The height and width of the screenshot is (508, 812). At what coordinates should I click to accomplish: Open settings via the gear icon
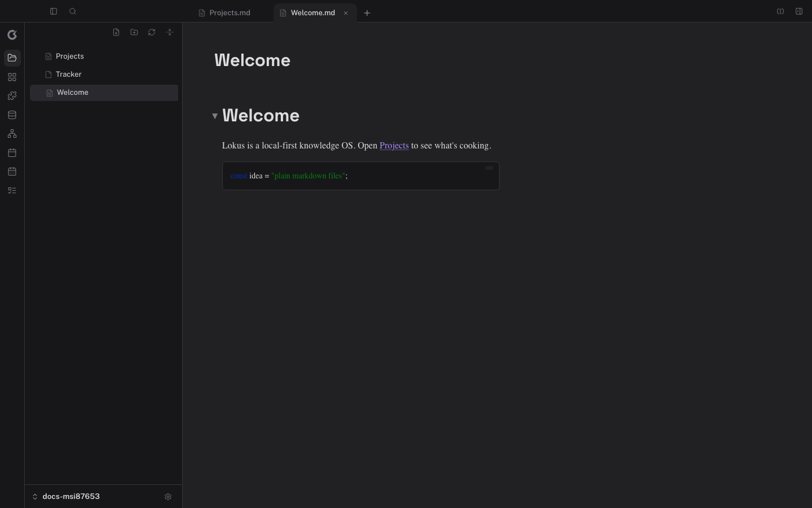point(168,497)
